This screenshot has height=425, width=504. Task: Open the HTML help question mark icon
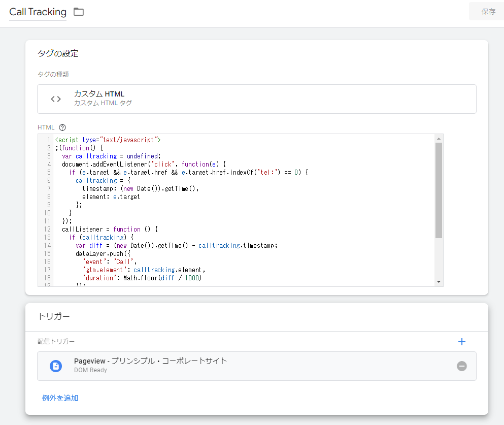click(x=62, y=127)
